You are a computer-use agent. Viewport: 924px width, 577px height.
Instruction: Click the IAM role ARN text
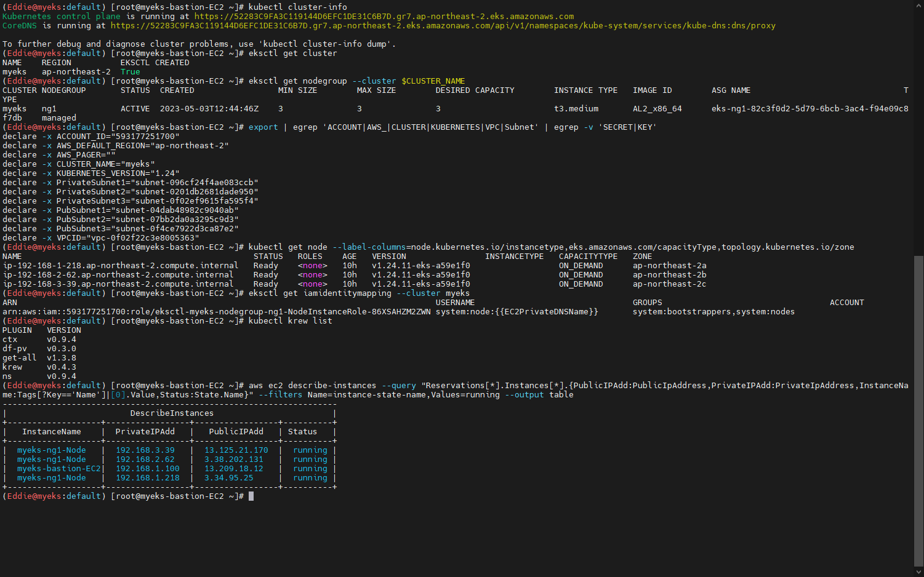(x=217, y=312)
